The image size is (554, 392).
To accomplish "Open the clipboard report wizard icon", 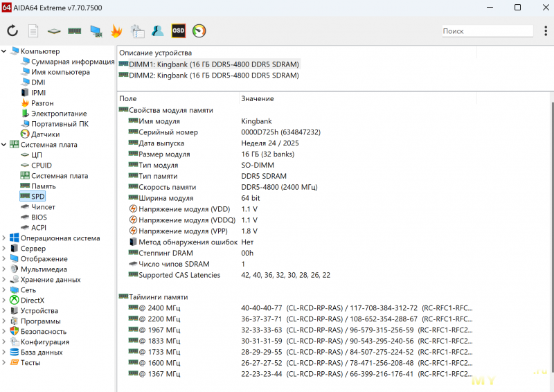I will (137, 31).
